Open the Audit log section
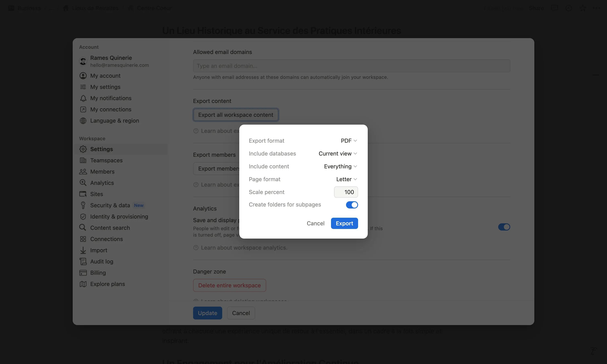607x364 pixels. coord(121,261)
